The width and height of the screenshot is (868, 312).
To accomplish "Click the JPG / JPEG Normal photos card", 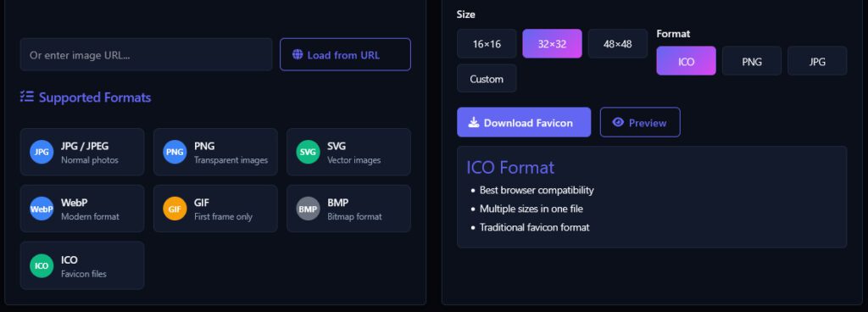I will (x=82, y=152).
